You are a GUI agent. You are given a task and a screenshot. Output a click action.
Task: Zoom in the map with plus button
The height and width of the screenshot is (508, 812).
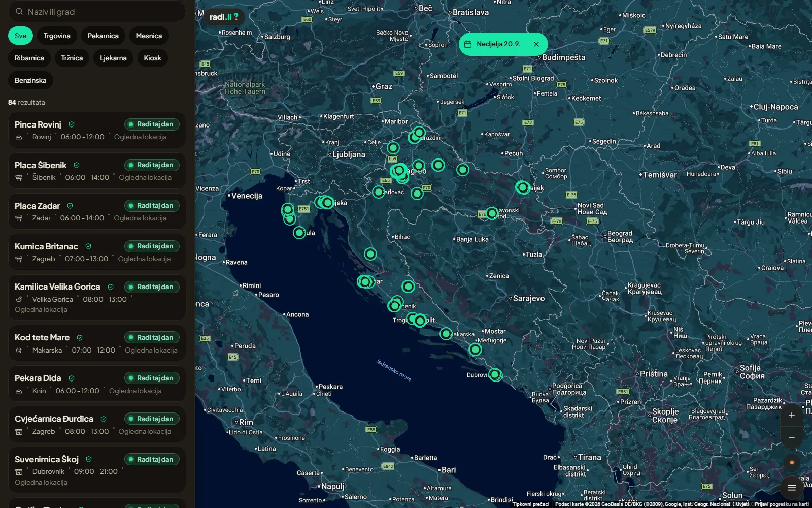pyautogui.click(x=791, y=415)
